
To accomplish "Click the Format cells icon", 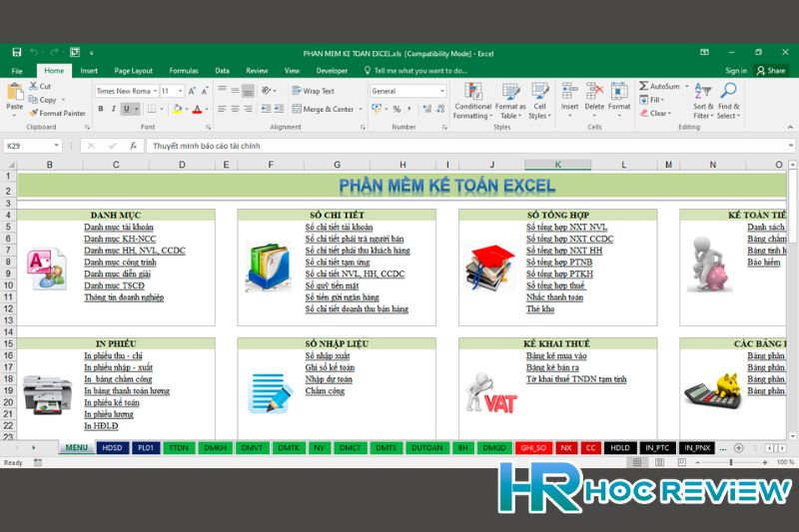I will (x=619, y=92).
